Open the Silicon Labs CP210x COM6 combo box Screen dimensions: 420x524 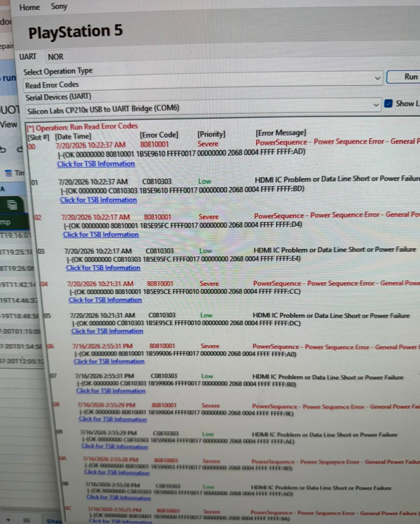[x=202, y=109]
